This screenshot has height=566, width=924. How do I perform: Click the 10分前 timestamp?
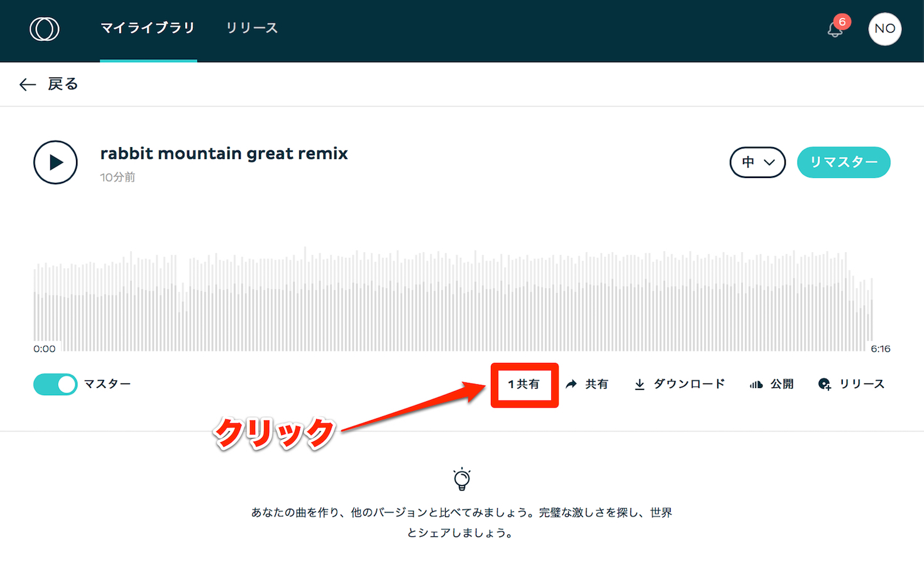tap(118, 177)
